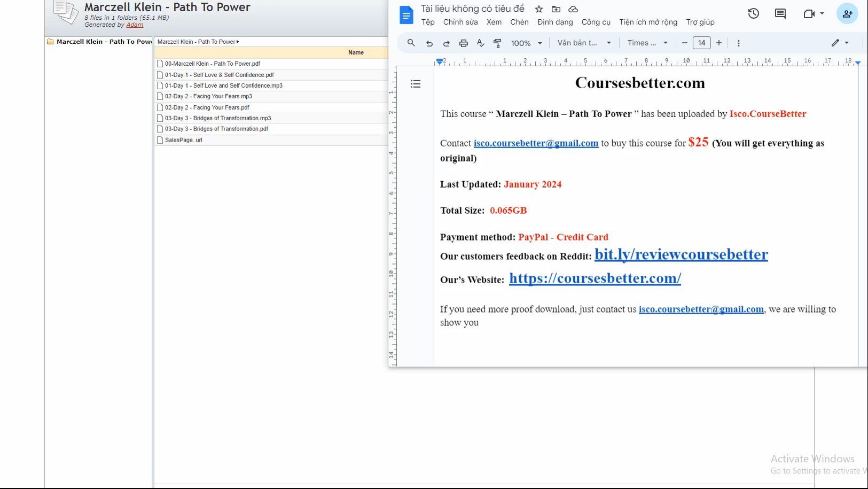Click the redo arrow icon
The width and height of the screenshot is (868, 489).
pos(447,43)
